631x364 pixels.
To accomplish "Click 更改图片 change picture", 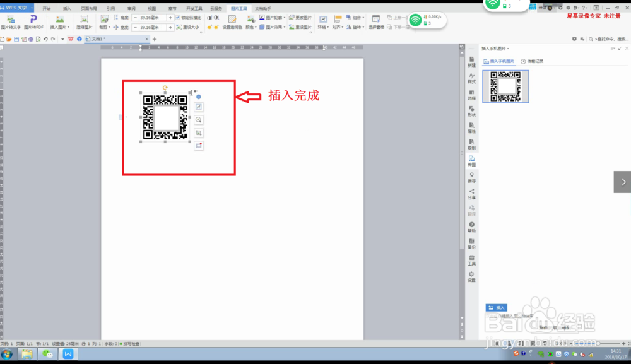I will tap(300, 17).
